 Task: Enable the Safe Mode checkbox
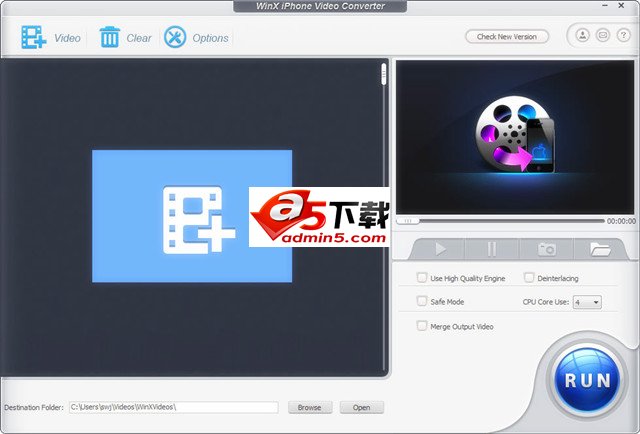pos(422,301)
